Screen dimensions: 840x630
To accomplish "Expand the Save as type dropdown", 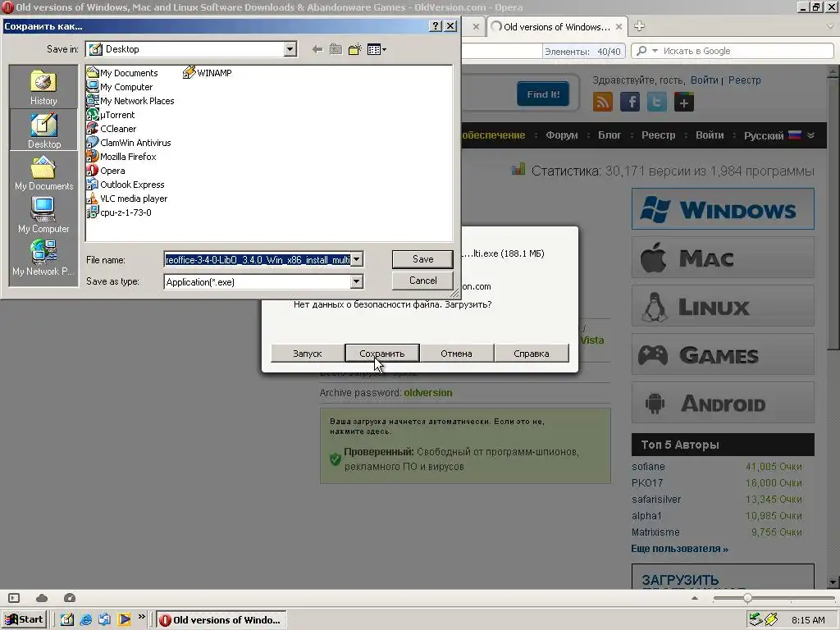I will coord(356,282).
